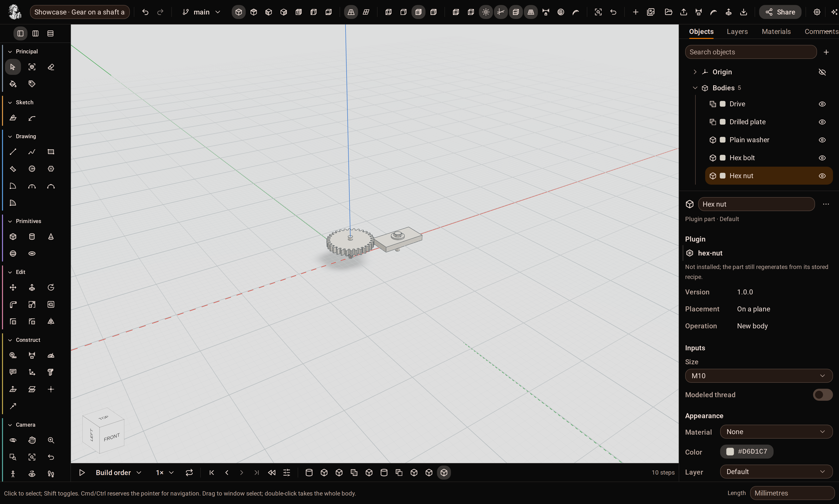The image size is (839, 504).
Task: Open the Hex nut more options menu
Action: click(826, 204)
